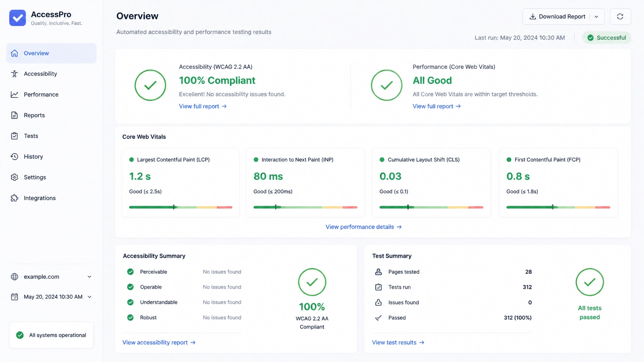Click the Issues found icon
Viewport: 644px width, 362px height.
pos(378,302)
